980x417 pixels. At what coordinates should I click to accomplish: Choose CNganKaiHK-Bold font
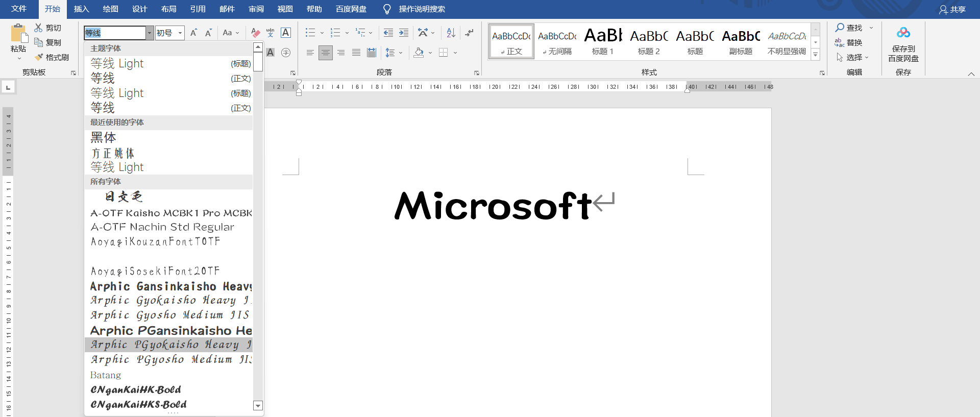[x=168, y=389]
